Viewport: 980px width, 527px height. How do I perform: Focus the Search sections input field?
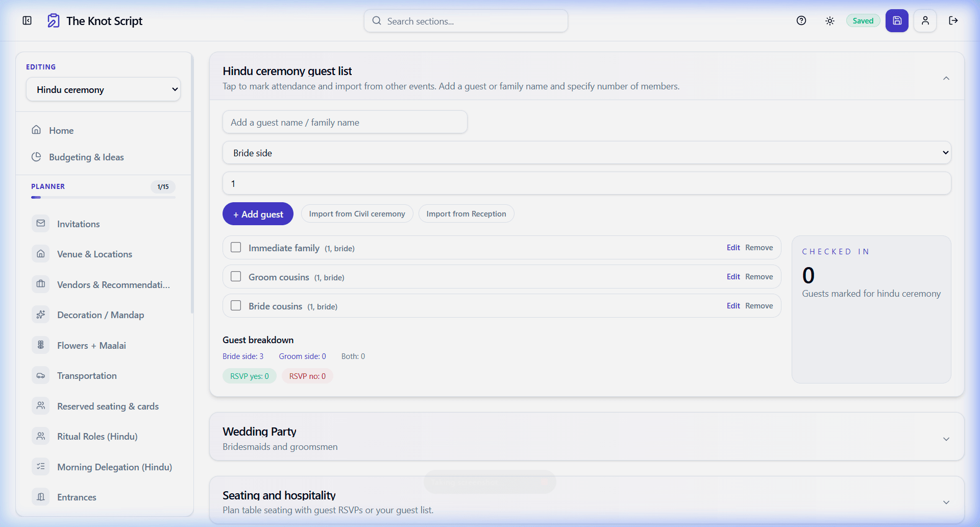(465, 21)
